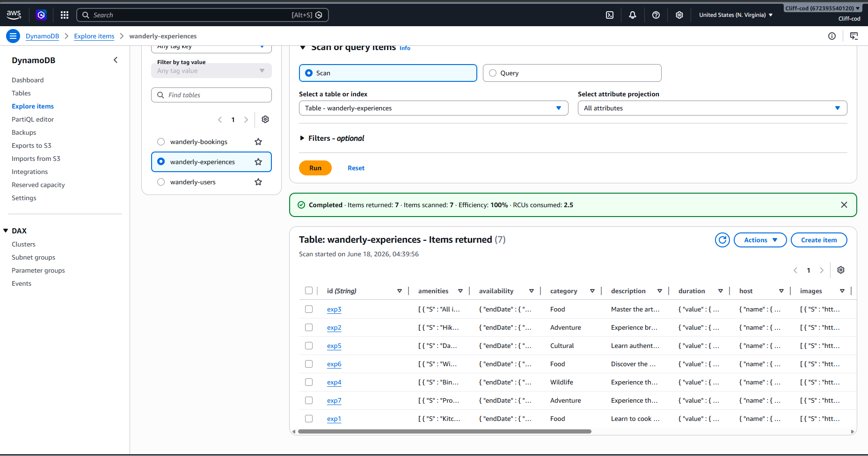Check the checkbox for item exp5
868x456 pixels.
(309, 346)
